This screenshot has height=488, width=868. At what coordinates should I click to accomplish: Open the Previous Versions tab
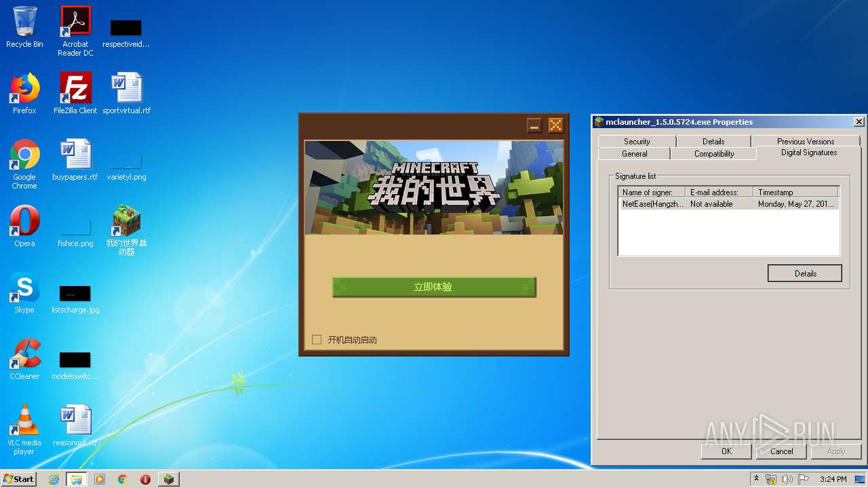point(806,141)
